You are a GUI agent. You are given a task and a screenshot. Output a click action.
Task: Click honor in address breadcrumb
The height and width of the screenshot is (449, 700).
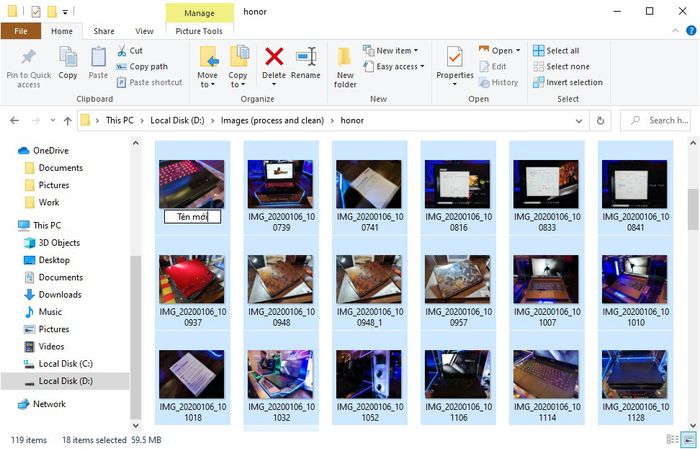tap(352, 121)
